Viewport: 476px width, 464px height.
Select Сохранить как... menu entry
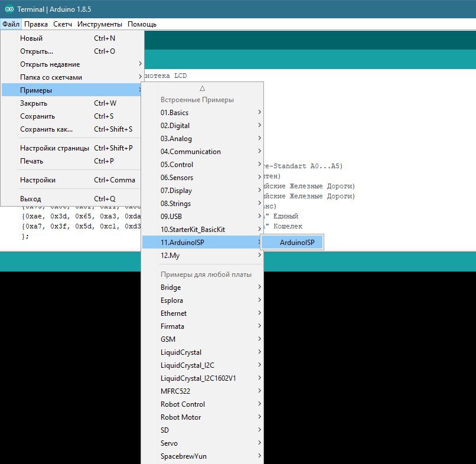(71, 129)
